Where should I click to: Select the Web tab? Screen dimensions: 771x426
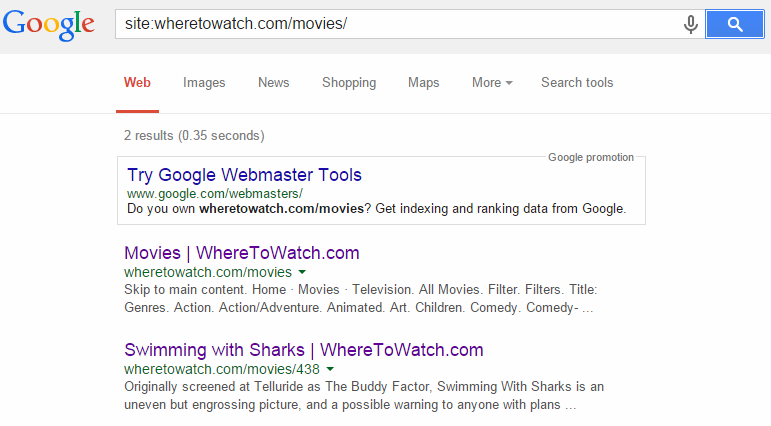tap(137, 83)
